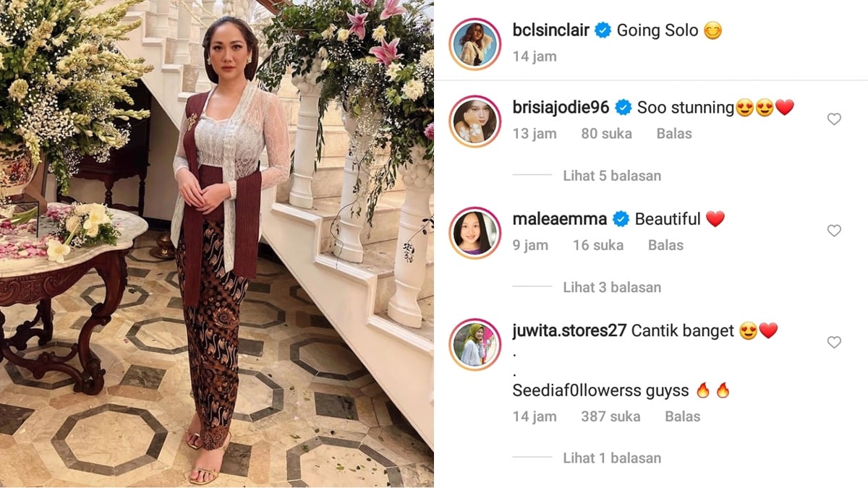Image resolution: width=868 pixels, height=488 pixels.
Task: View the '387 suka' likes list
Action: 610,416
